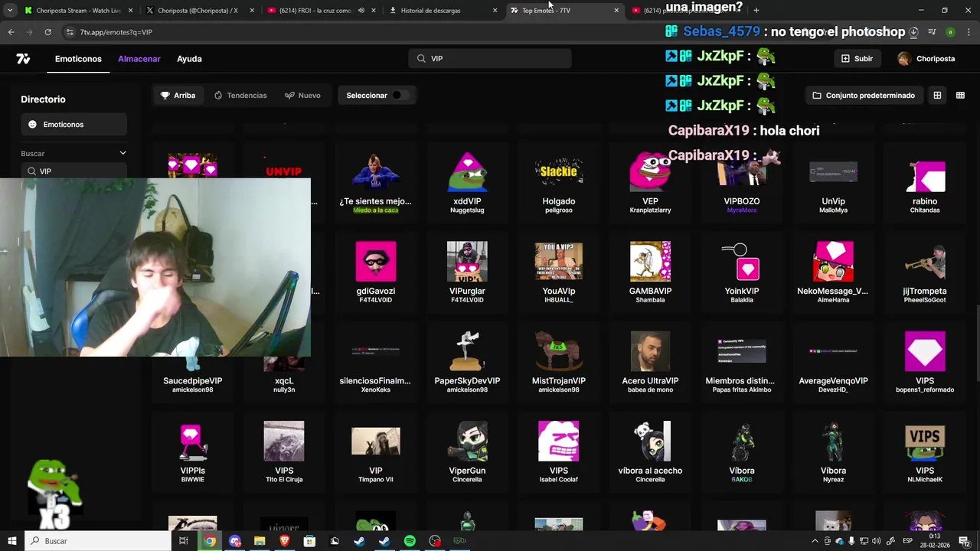Open the Emoticonos tab

78,59
